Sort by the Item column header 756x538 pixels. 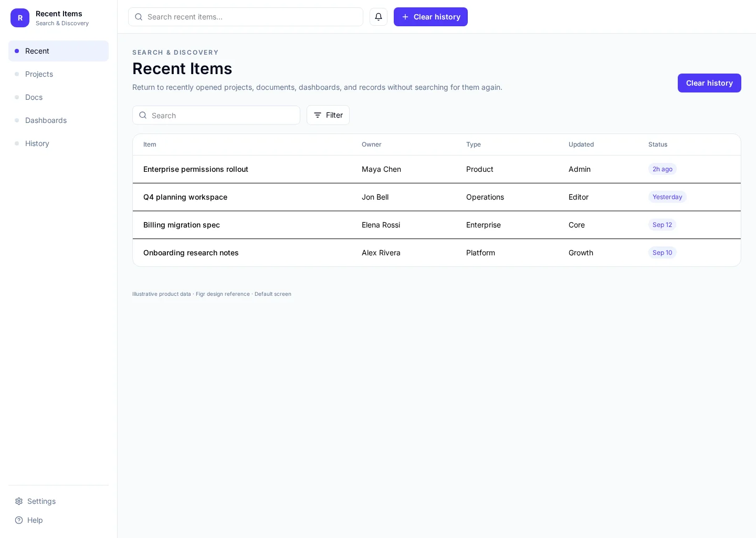tap(150, 144)
